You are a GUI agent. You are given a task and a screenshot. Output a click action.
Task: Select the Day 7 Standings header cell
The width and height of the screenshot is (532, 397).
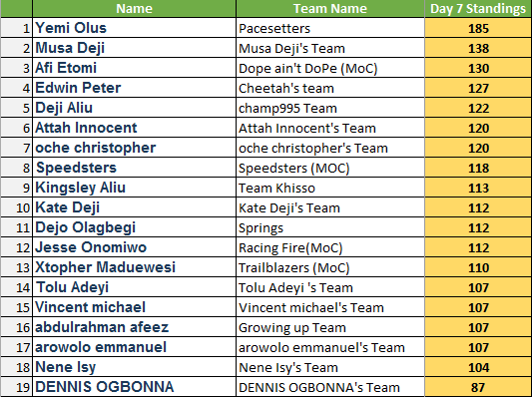point(478,8)
